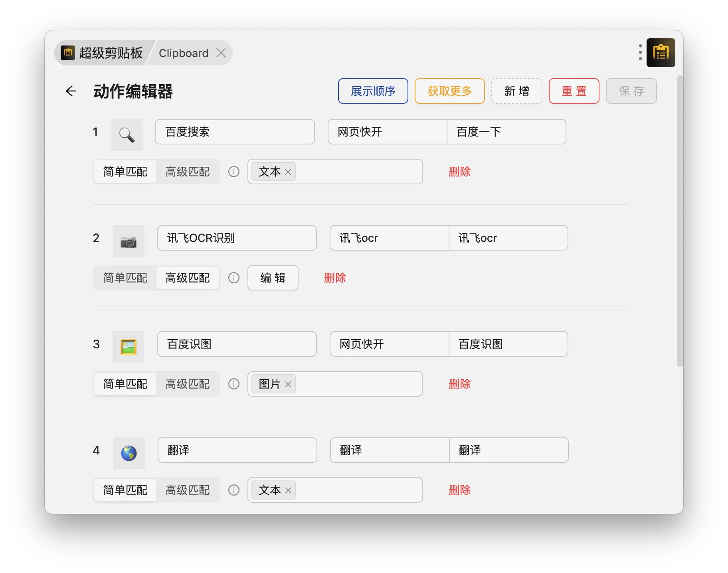Click the info icon in action 2 row

234,278
